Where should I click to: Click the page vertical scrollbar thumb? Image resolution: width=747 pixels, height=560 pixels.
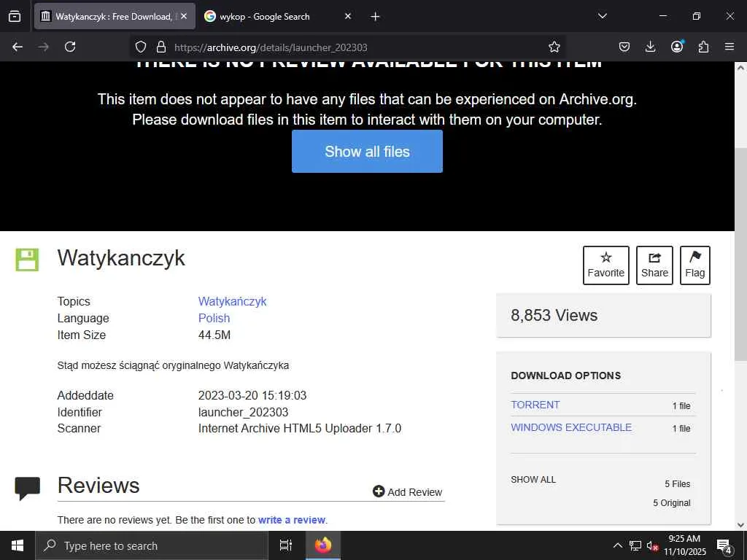pyautogui.click(x=741, y=253)
